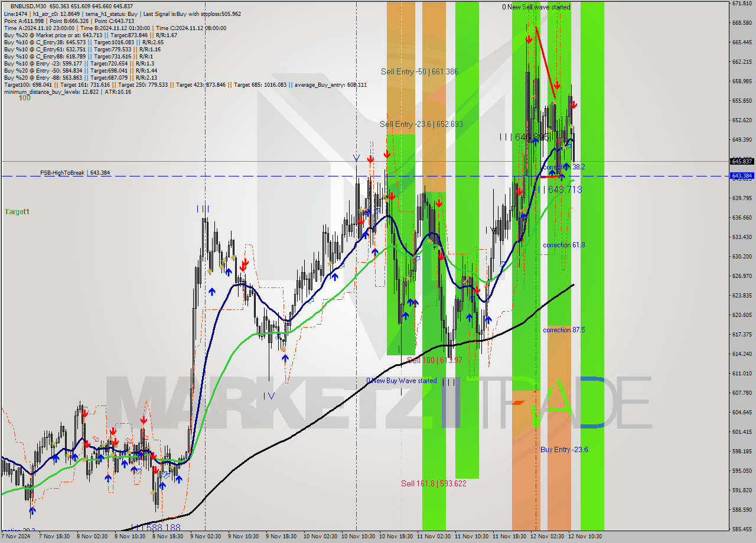Select '11 Nov 02:30' on time axis

pyautogui.click(x=433, y=537)
